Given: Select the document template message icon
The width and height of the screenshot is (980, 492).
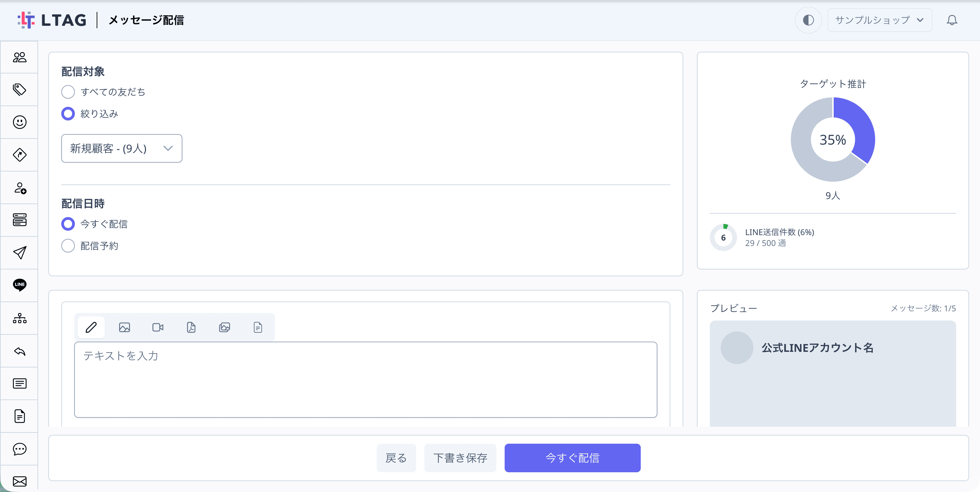Looking at the screenshot, I should pos(258,327).
